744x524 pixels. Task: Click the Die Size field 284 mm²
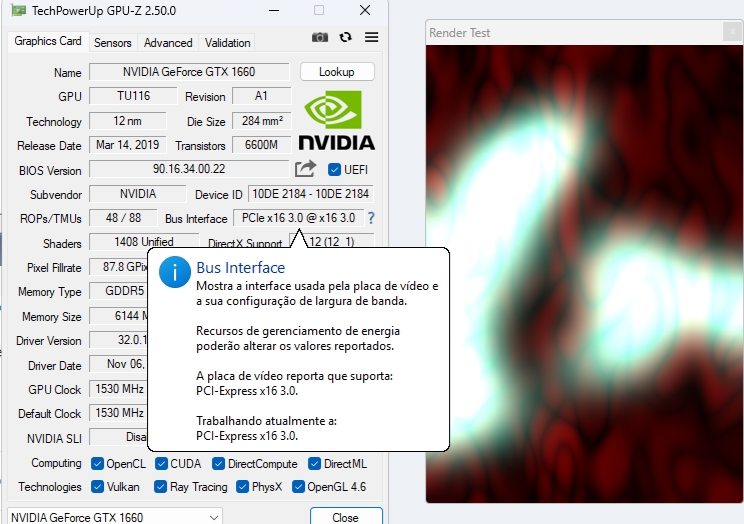tap(261, 121)
